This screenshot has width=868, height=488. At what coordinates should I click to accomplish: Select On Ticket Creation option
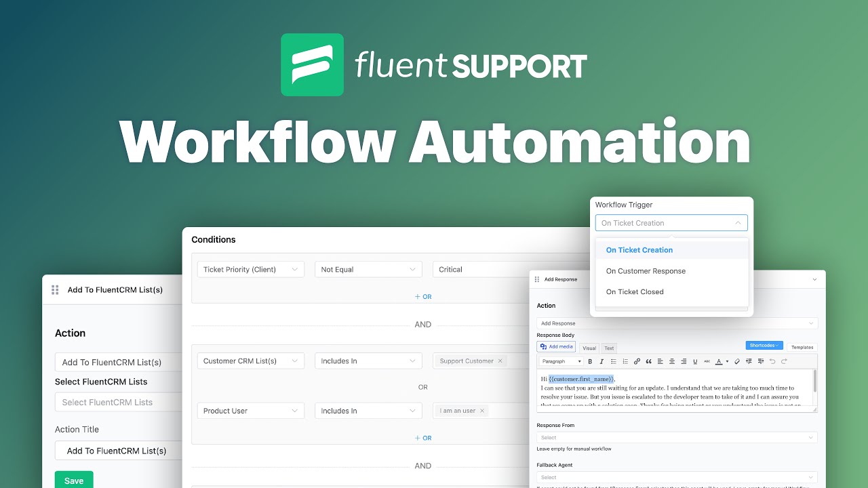pyautogui.click(x=671, y=250)
